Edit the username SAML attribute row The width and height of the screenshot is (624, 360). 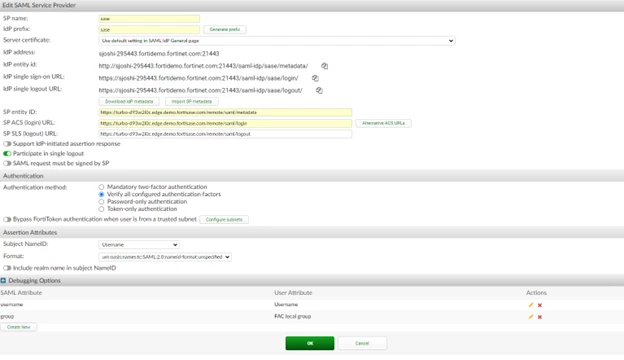530,305
